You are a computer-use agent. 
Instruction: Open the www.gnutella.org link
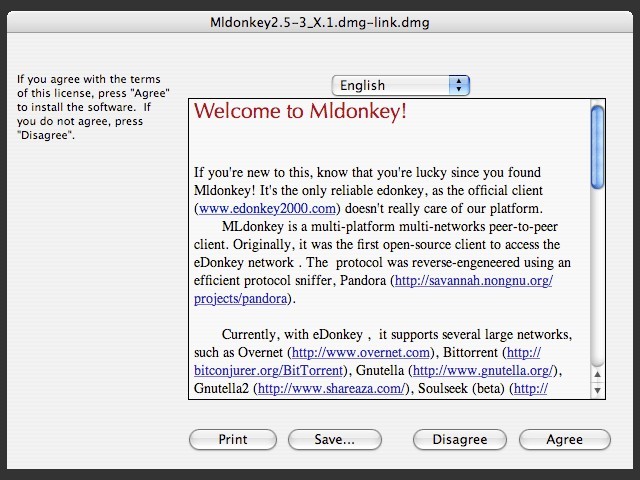pos(483,371)
